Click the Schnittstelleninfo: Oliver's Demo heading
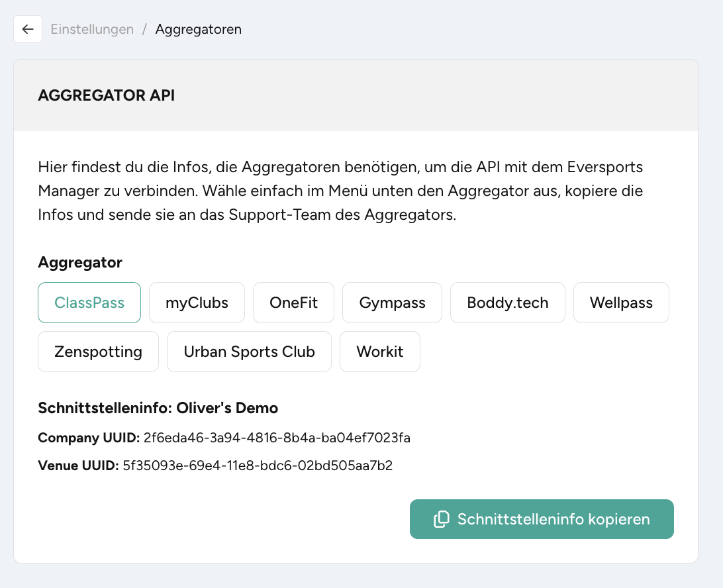723x588 pixels. [158, 408]
